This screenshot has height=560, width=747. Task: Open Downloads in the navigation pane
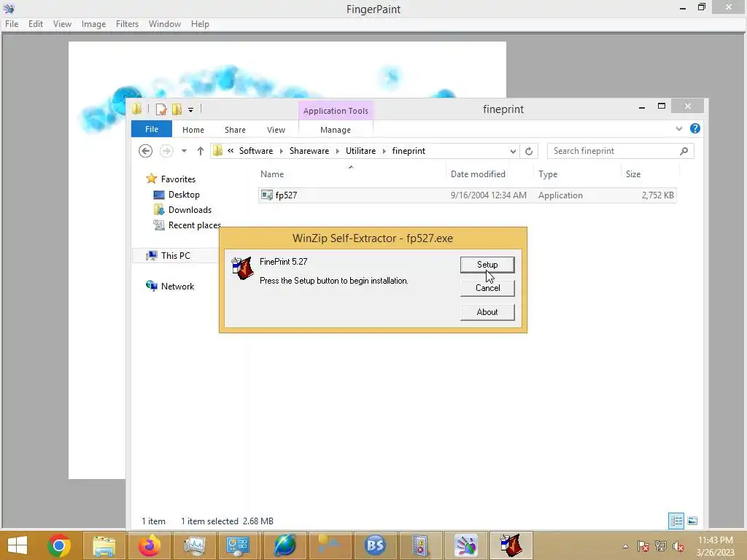coord(190,210)
